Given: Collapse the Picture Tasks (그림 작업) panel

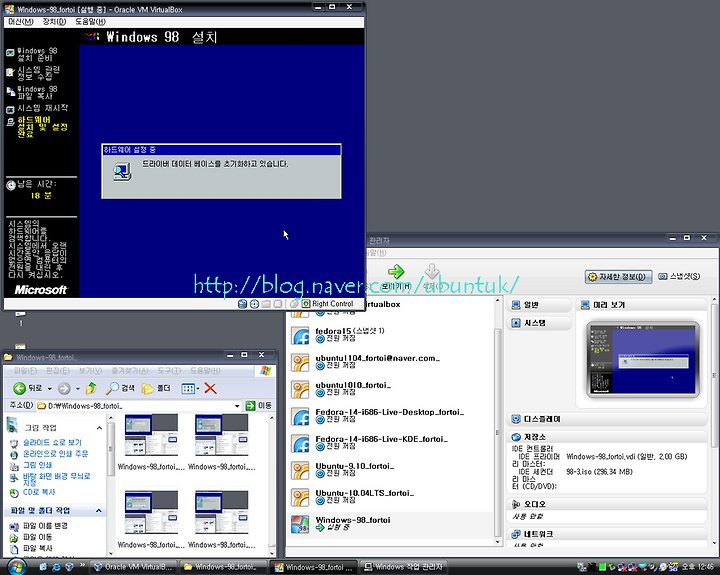Looking at the screenshot, I should tap(99, 428).
